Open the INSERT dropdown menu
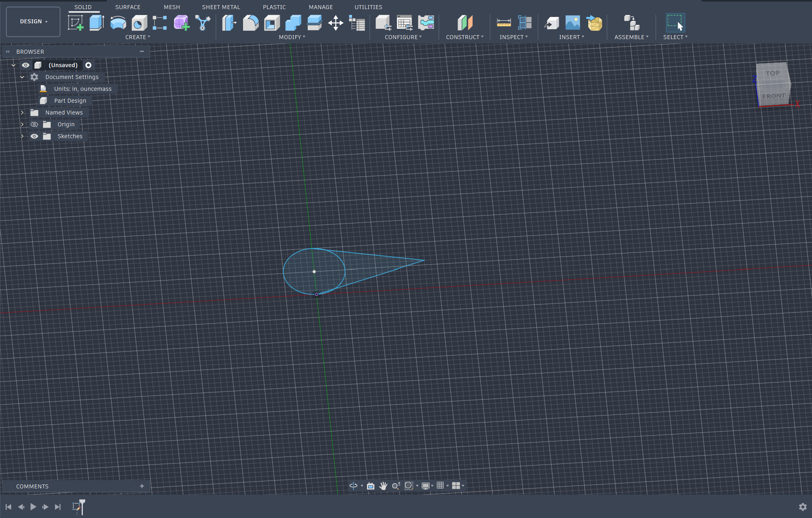812x518 pixels. pos(572,37)
